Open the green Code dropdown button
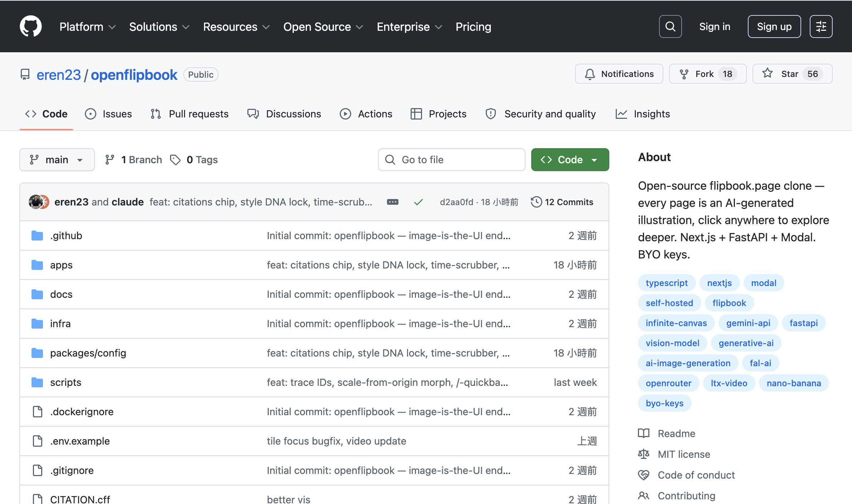 [570, 160]
